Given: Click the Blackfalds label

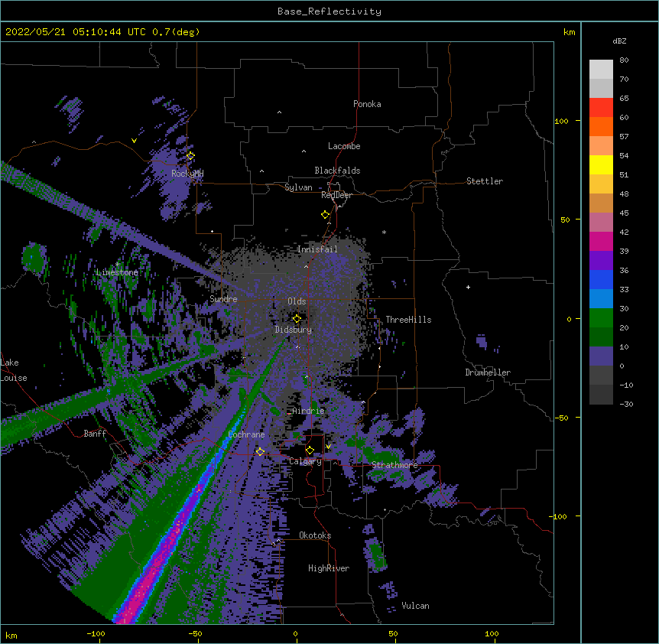Looking at the screenshot, I should click(x=337, y=171).
